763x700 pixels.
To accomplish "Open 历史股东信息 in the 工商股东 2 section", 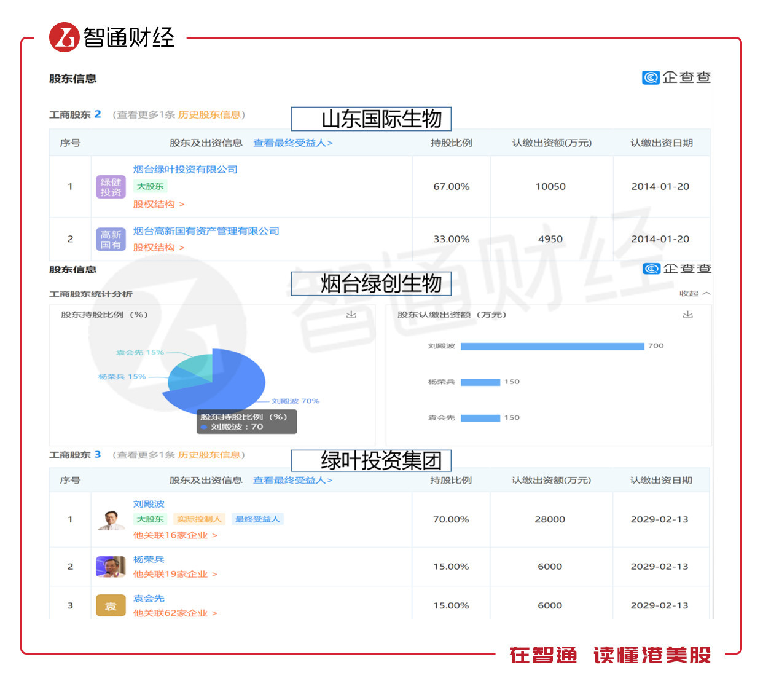I will [x=209, y=115].
